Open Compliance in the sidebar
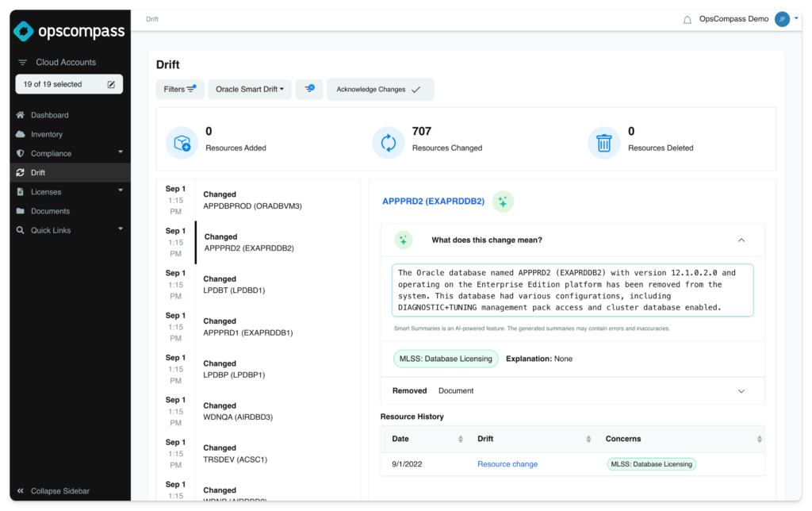Viewport: 812px width, 511px height. coord(51,153)
